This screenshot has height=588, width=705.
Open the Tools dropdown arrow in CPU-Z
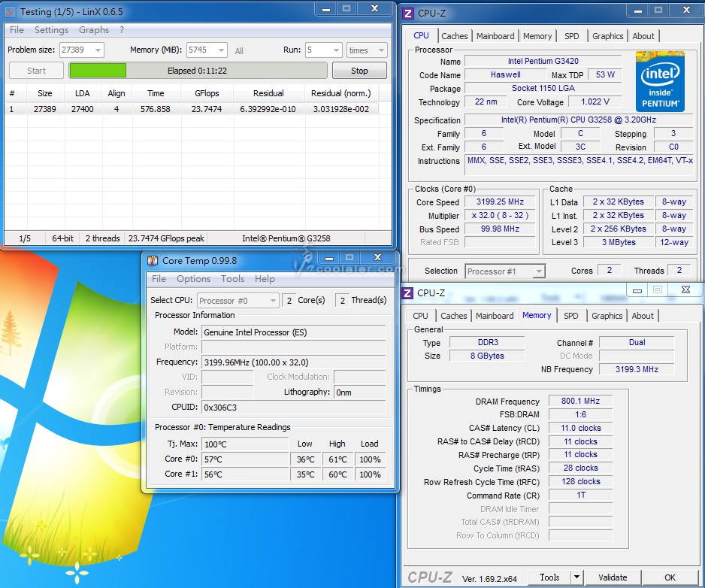click(576, 577)
